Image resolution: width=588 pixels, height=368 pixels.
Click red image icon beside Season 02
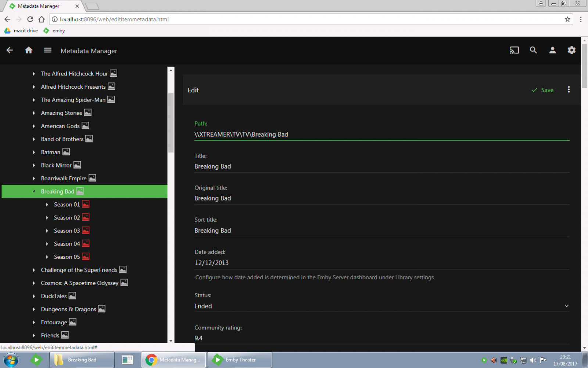click(x=86, y=217)
